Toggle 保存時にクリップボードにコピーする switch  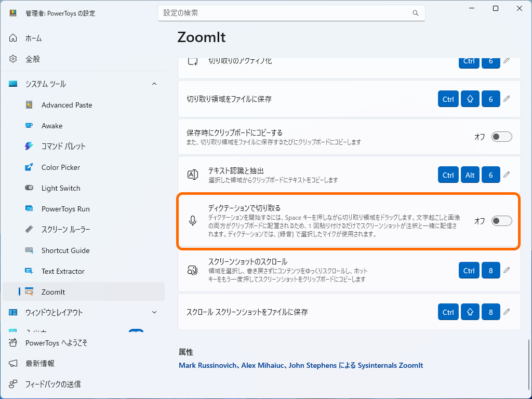501,137
